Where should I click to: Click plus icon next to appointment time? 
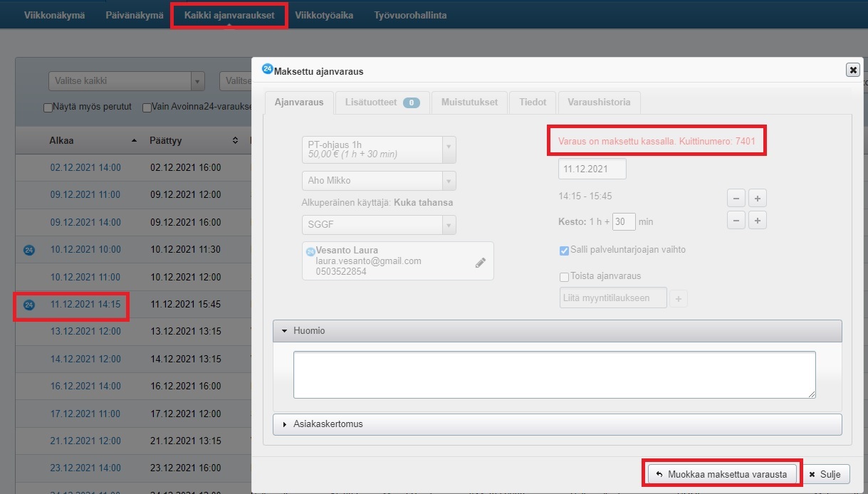[x=758, y=199]
